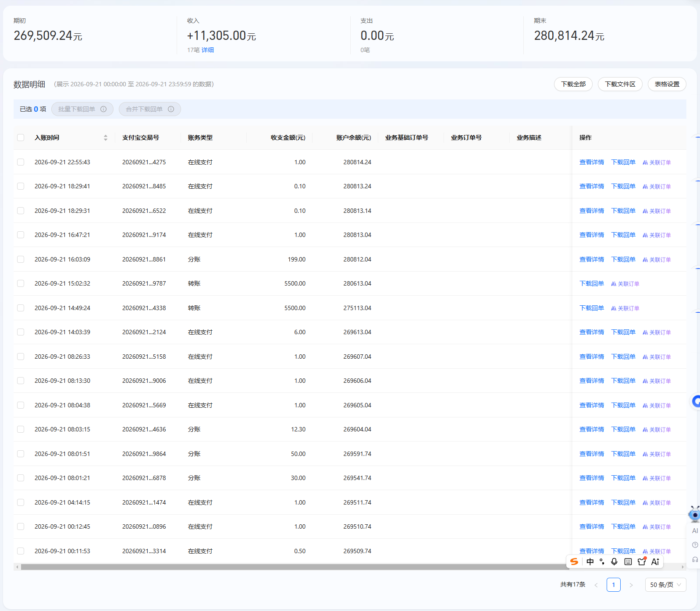
Task: Open the robot assistant mascot icon
Action: pyautogui.click(x=694, y=514)
